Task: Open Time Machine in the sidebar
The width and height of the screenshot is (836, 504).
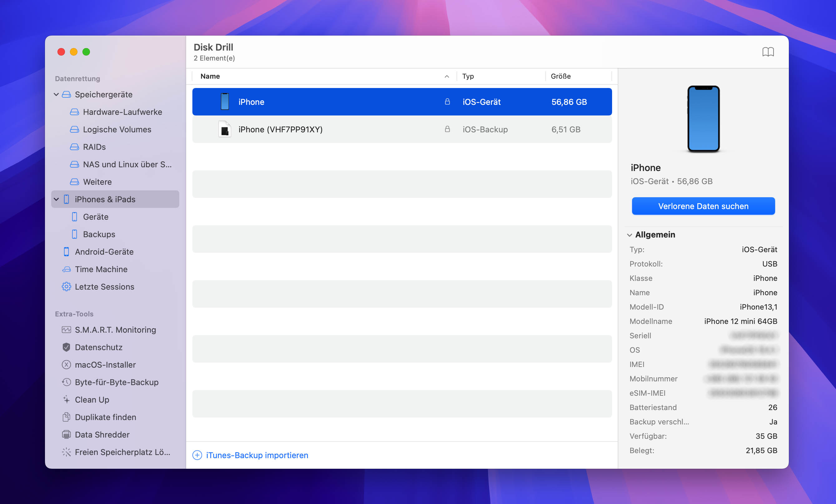Action: point(101,269)
